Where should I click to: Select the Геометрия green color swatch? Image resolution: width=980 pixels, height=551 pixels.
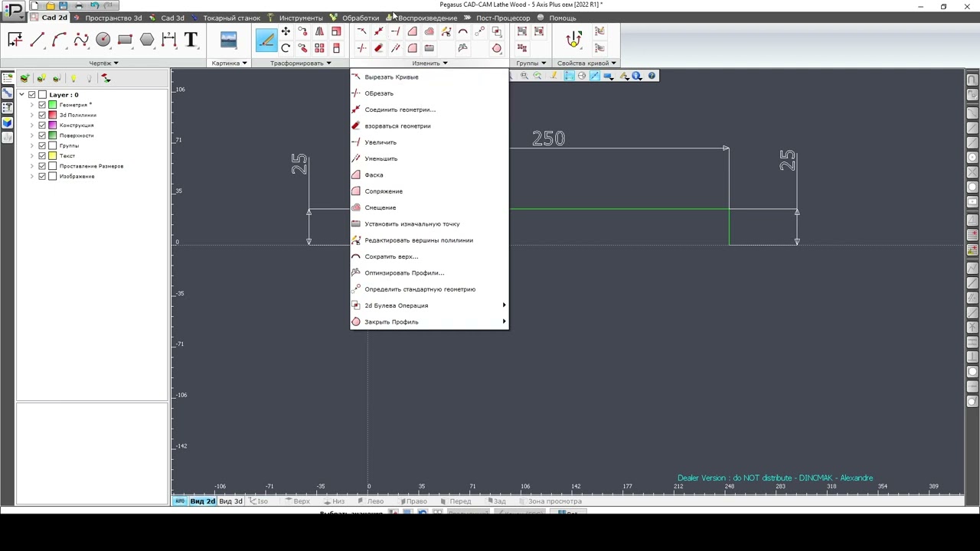(52, 105)
